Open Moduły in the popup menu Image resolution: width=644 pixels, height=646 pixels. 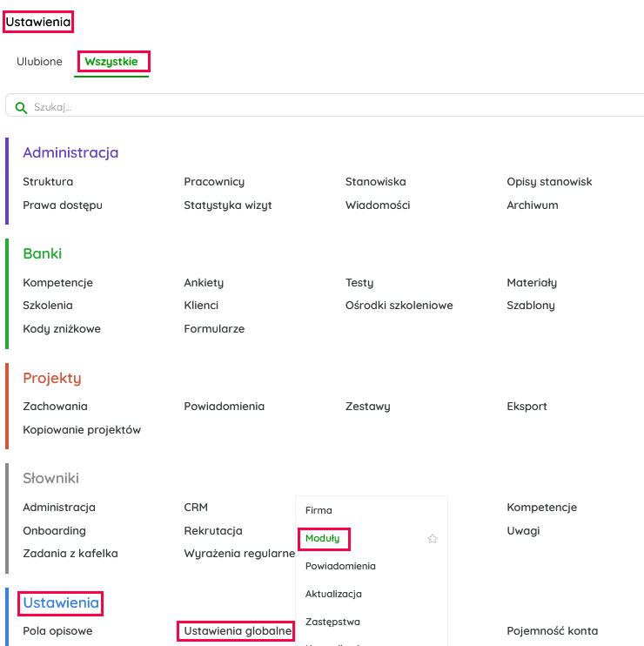pos(323,539)
